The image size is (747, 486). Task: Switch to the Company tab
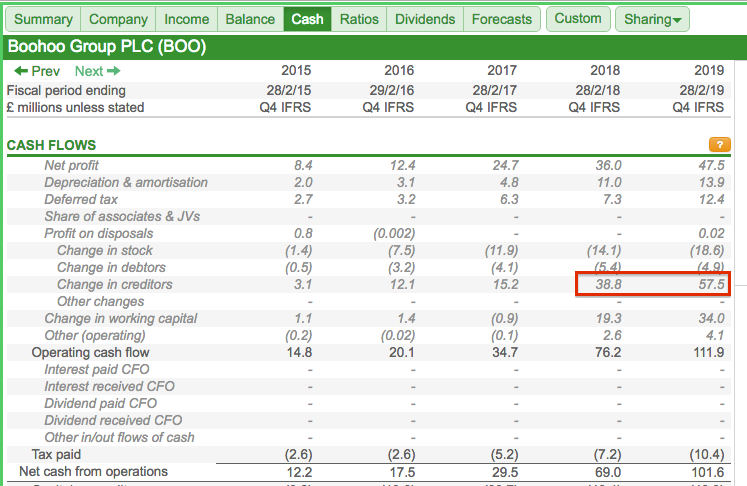118,19
